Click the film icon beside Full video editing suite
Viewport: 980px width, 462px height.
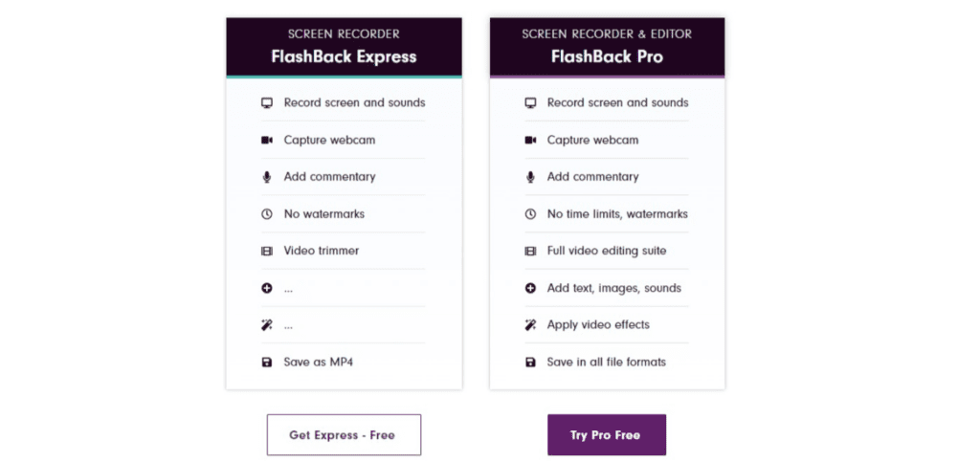(x=530, y=252)
